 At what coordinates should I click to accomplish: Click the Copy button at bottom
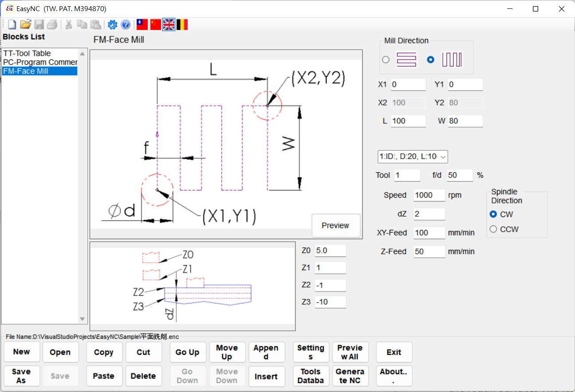click(104, 352)
